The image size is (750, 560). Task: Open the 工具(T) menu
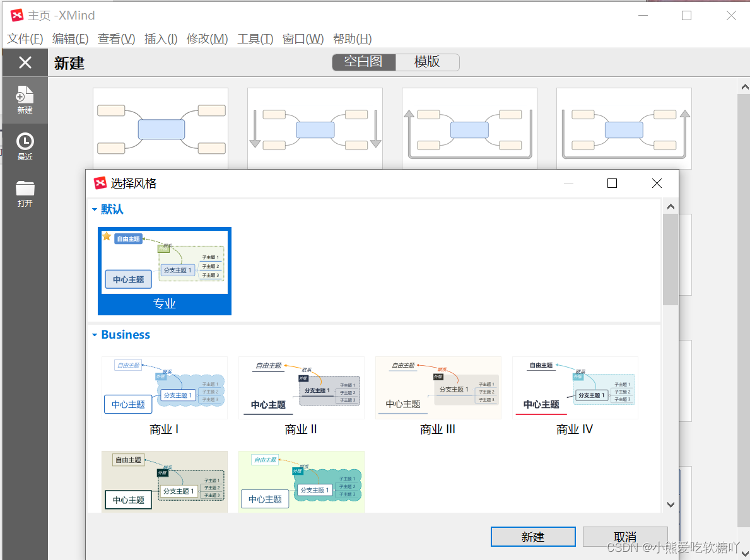click(x=255, y=38)
